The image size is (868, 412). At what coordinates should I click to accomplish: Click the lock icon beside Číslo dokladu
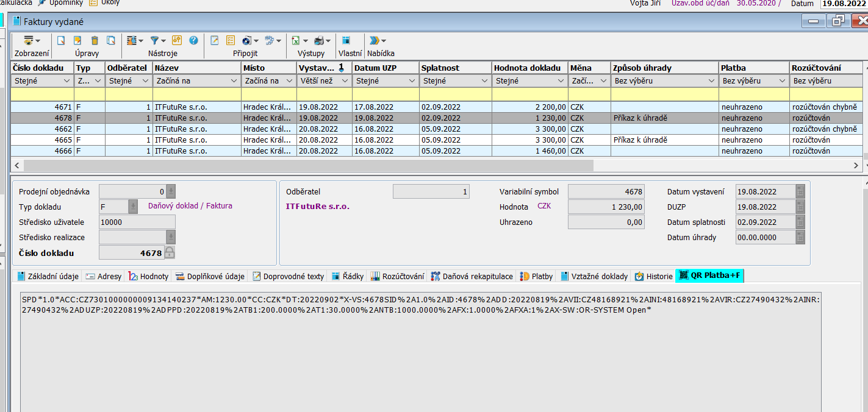point(170,253)
